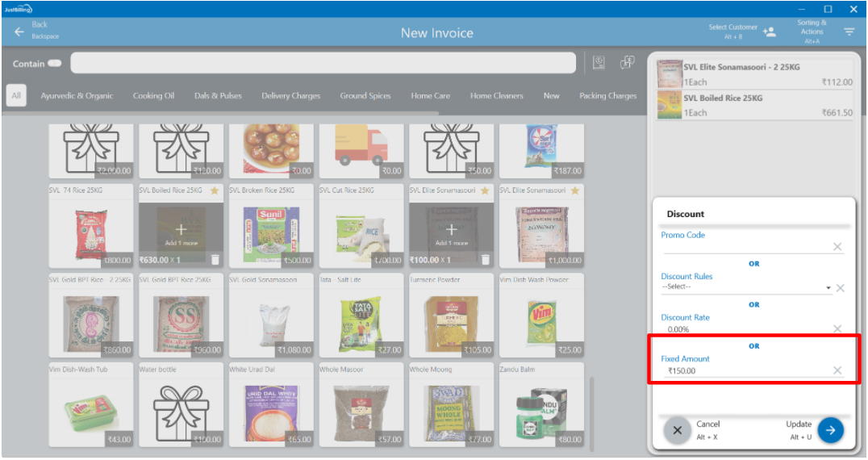
Task: Clear the Promo Code field with X
Action: 837,247
